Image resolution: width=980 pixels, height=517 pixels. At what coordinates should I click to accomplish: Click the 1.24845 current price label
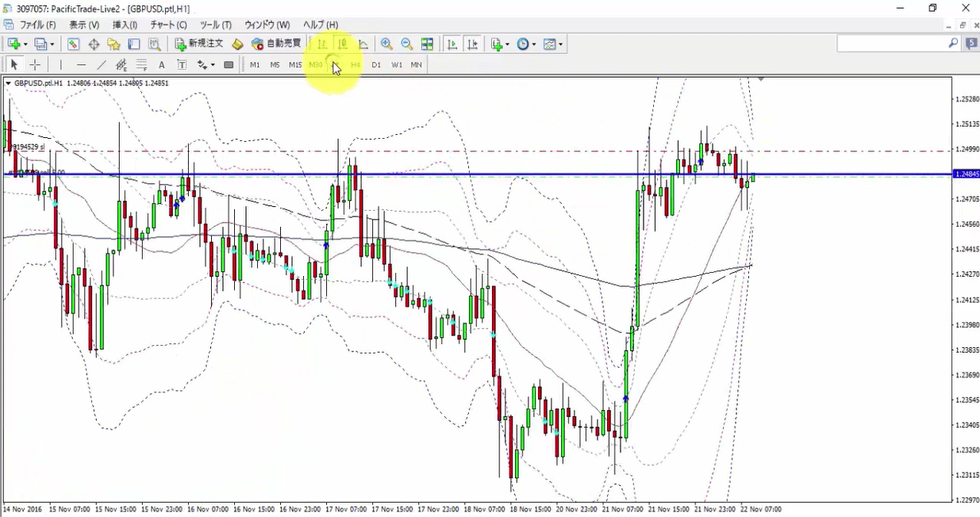pyautogui.click(x=967, y=174)
